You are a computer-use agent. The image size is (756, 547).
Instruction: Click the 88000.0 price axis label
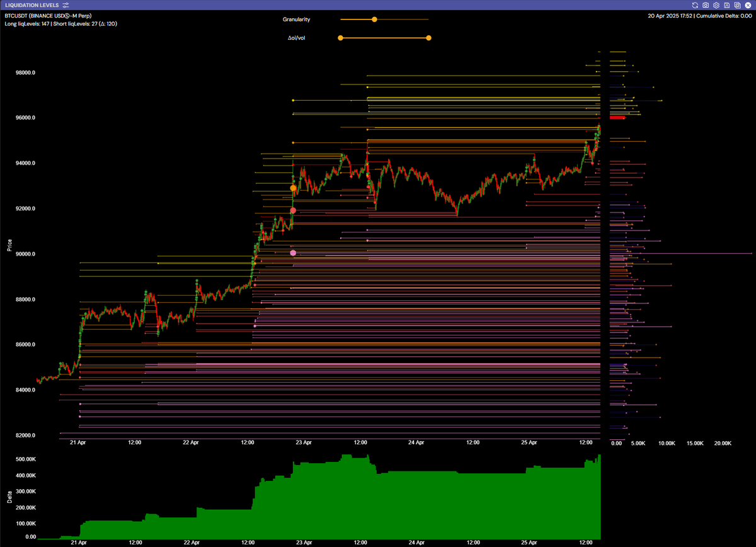tap(25, 299)
